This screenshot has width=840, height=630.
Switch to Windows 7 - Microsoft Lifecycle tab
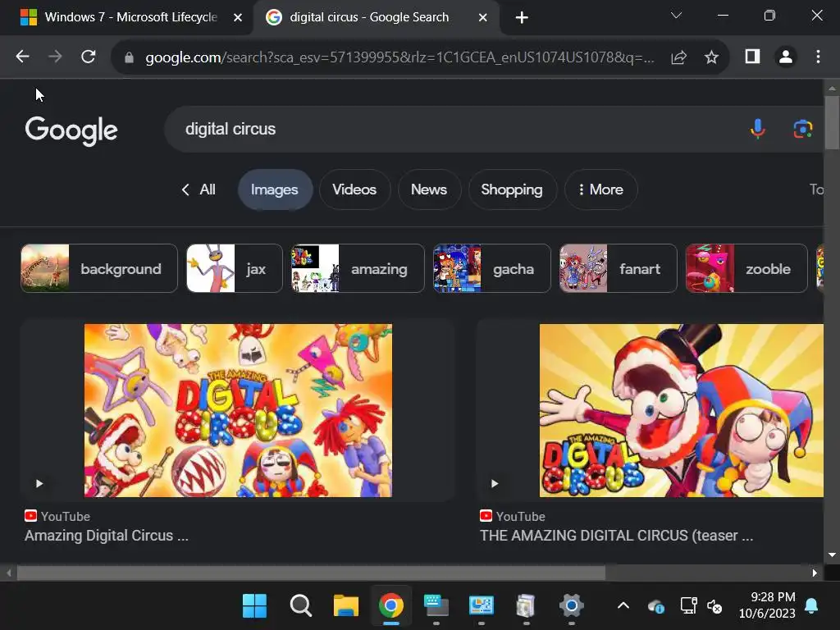[126, 17]
